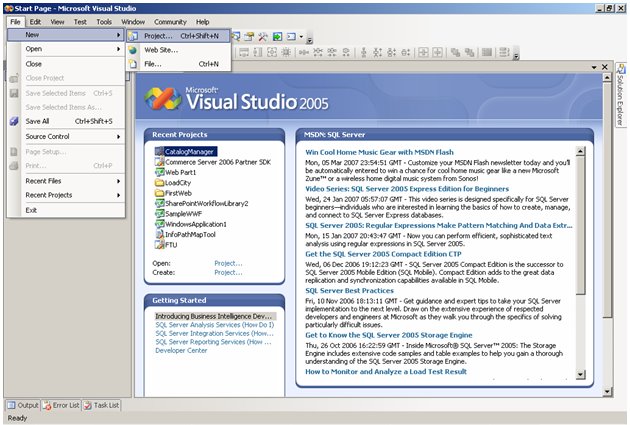The image size is (630, 425).
Task: Open the Tools menu
Action: click(x=104, y=22)
